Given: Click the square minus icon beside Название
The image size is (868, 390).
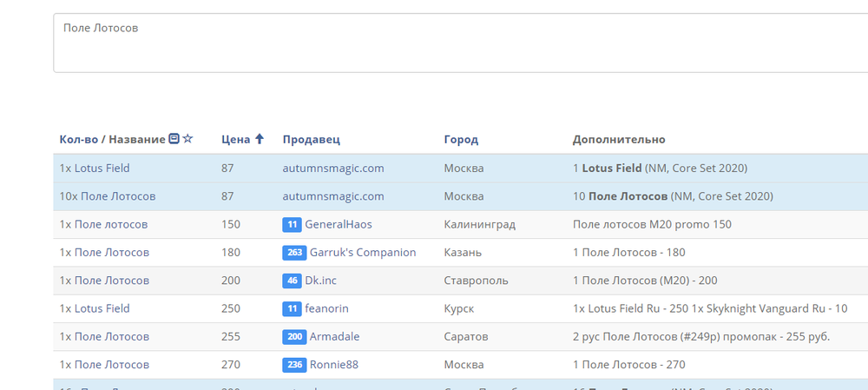Looking at the screenshot, I should point(174,139).
